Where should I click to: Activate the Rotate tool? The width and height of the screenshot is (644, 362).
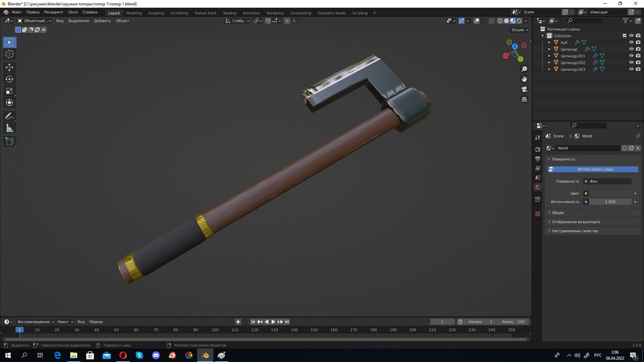click(10, 79)
